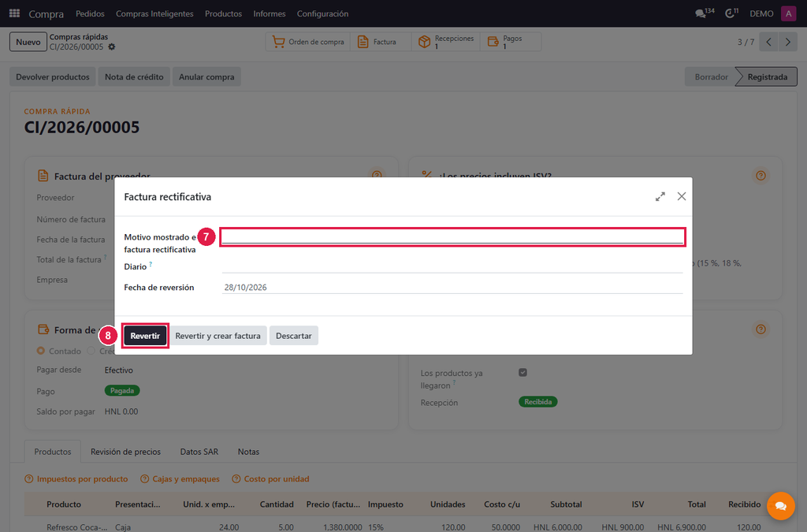Open the Configuración menu
This screenshot has width=807, height=532.
(322, 14)
